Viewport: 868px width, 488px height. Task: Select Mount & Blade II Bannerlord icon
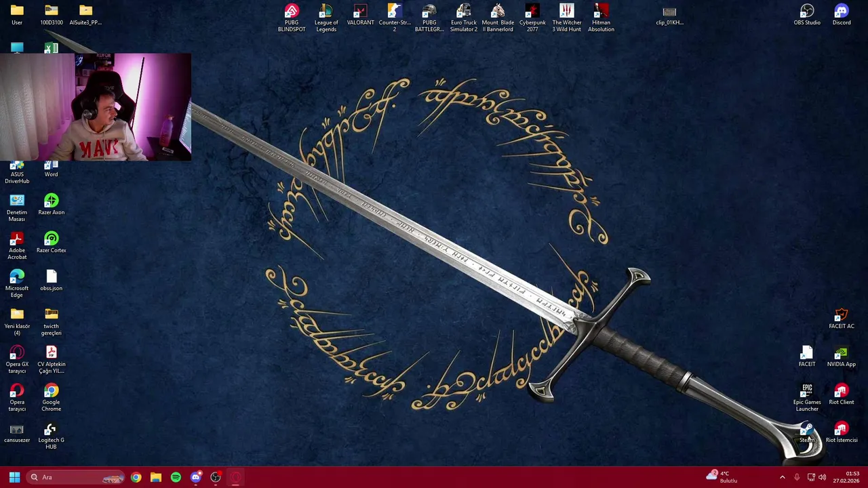[498, 18]
